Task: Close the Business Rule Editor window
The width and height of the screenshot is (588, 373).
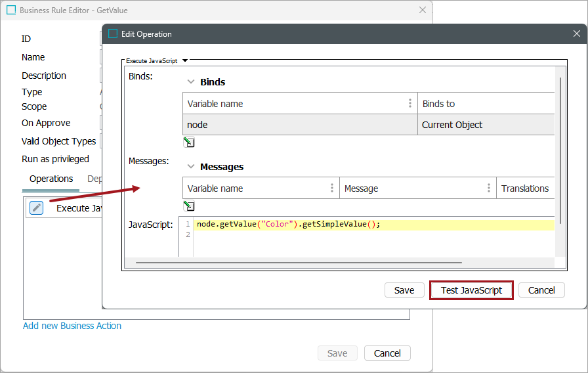Action: [x=423, y=11]
